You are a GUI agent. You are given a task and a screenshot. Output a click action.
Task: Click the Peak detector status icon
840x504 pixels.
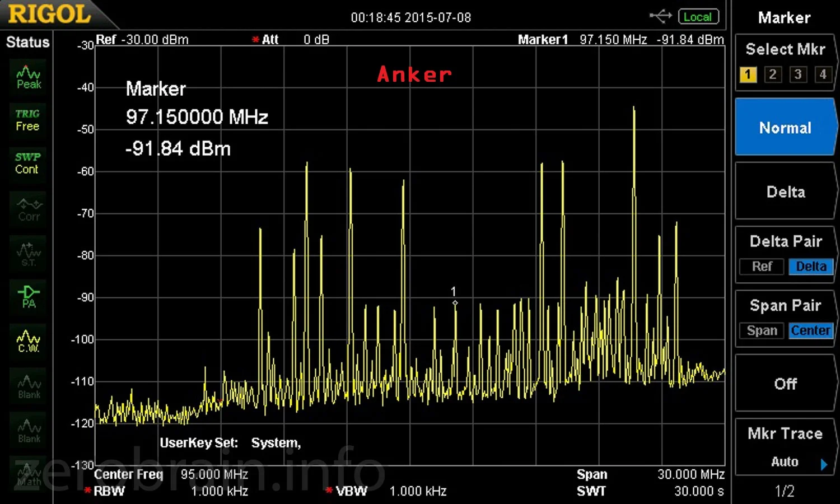click(x=28, y=77)
